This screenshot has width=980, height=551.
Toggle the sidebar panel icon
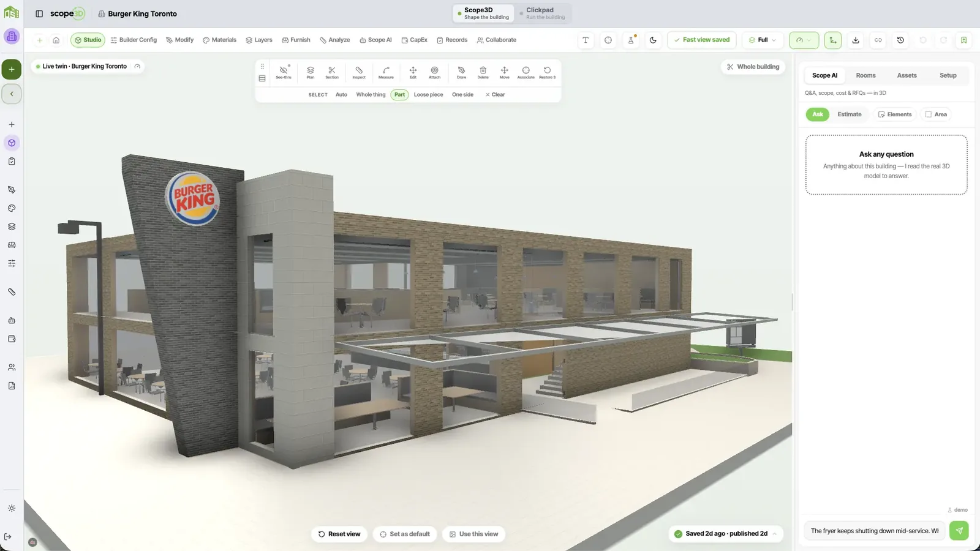click(39, 13)
